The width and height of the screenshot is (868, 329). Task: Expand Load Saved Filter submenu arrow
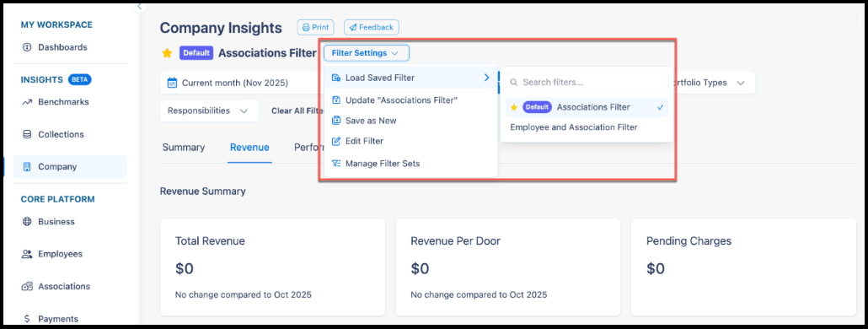coord(486,78)
